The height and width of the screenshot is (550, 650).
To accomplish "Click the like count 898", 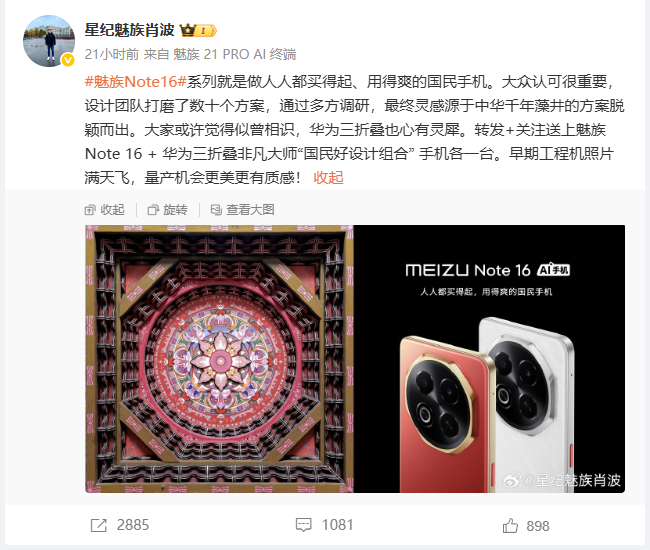I will tap(538, 526).
